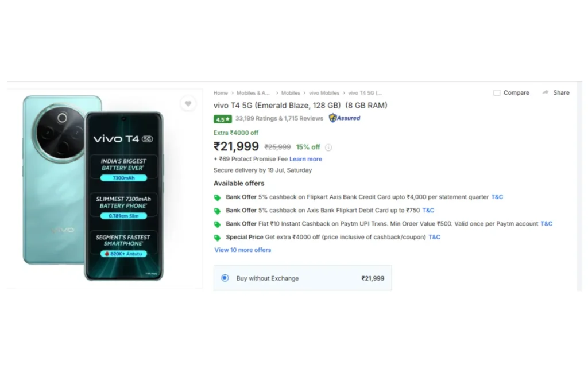Add phone to wishlist with heart icon
588x392 pixels.
coord(188,103)
